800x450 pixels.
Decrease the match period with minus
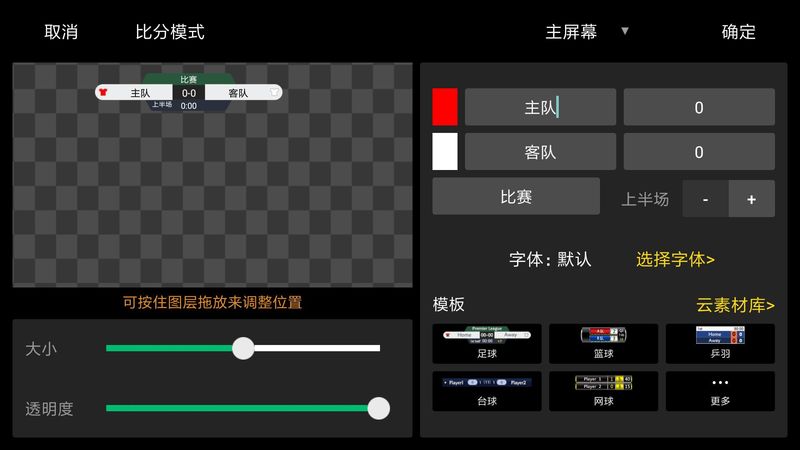pos(705,199)
